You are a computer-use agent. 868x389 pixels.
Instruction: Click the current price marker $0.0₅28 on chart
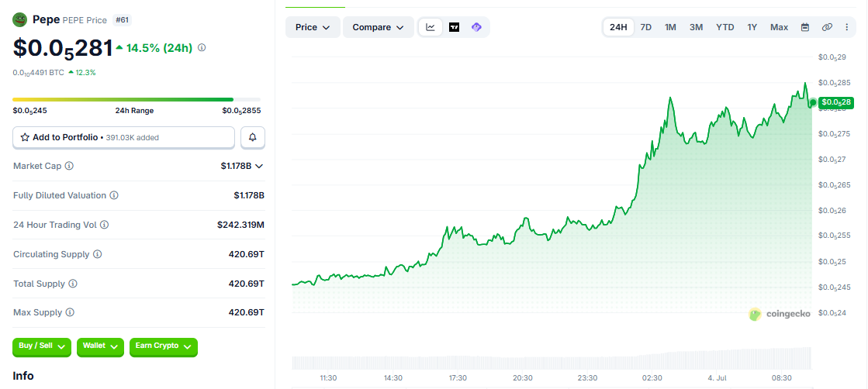point(836,102)
